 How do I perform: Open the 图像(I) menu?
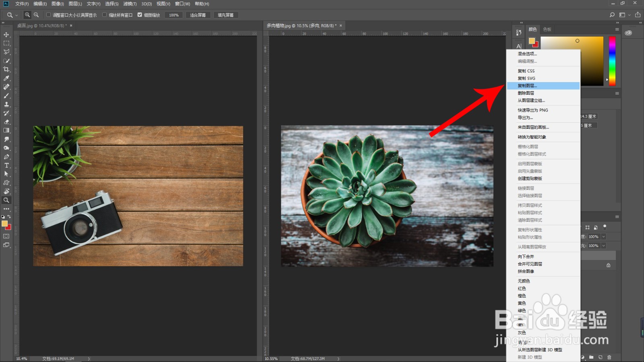58,4
